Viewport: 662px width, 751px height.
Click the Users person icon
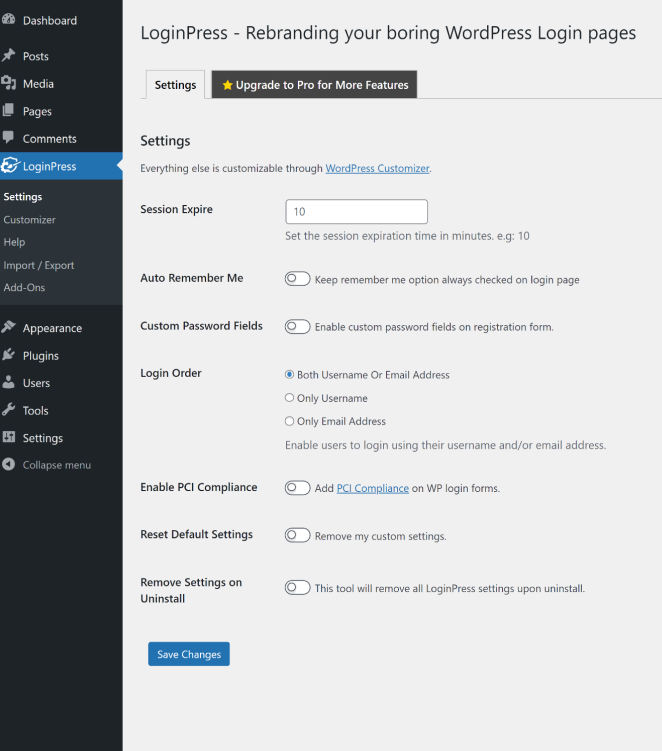pyautogui.click(x=8, y=382)
